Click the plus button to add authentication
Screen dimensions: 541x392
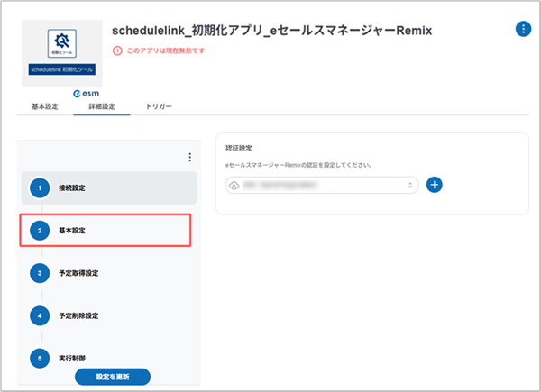click(x=435, y=184)
